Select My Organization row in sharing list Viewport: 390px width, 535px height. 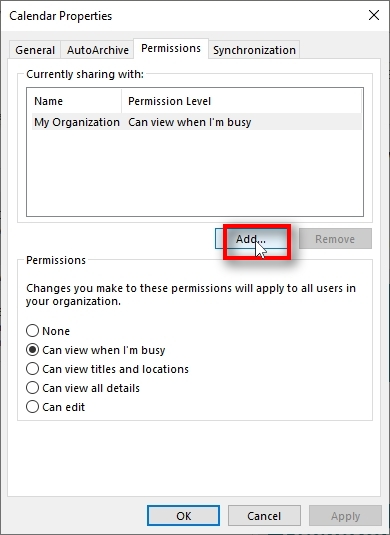point(197,122)
